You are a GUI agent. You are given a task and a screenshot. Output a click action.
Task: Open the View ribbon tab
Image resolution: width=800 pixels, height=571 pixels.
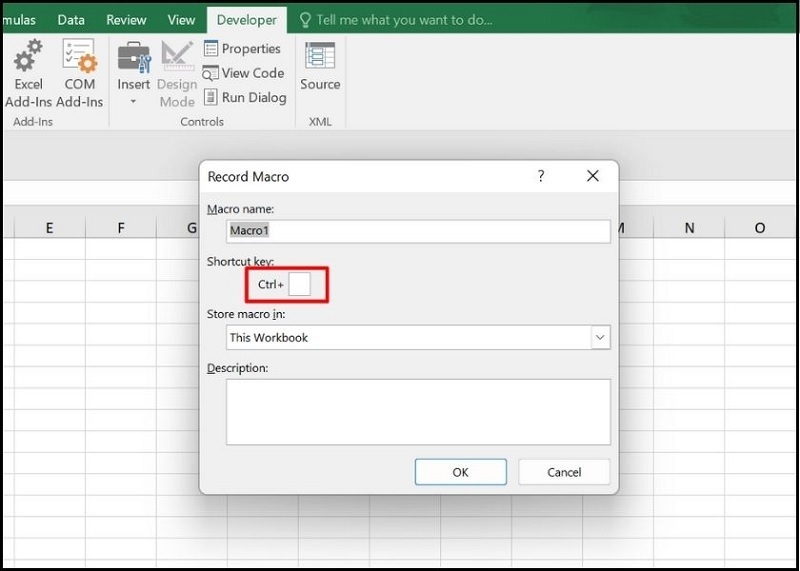point(181,20)
